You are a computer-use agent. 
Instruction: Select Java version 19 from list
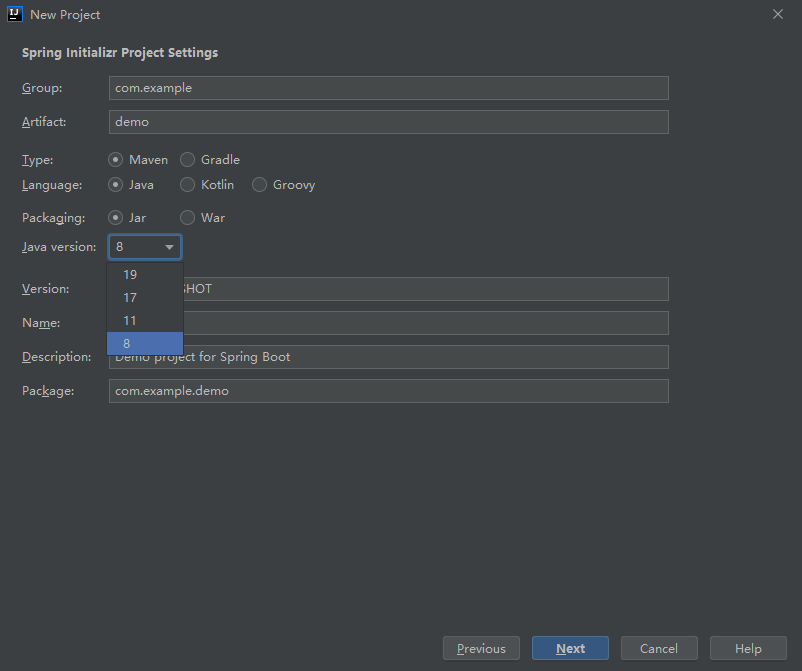144,274
